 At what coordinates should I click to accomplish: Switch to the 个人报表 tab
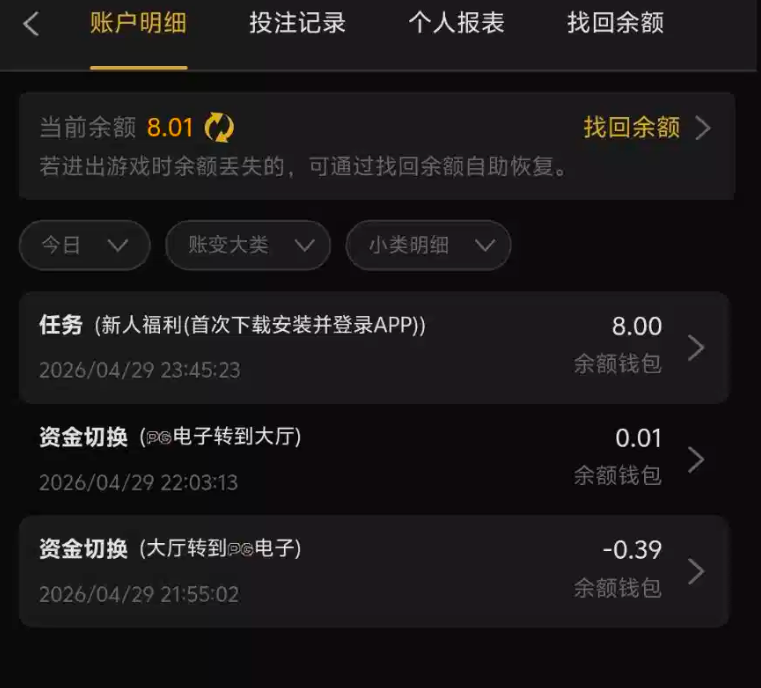[x=456, y=24]
